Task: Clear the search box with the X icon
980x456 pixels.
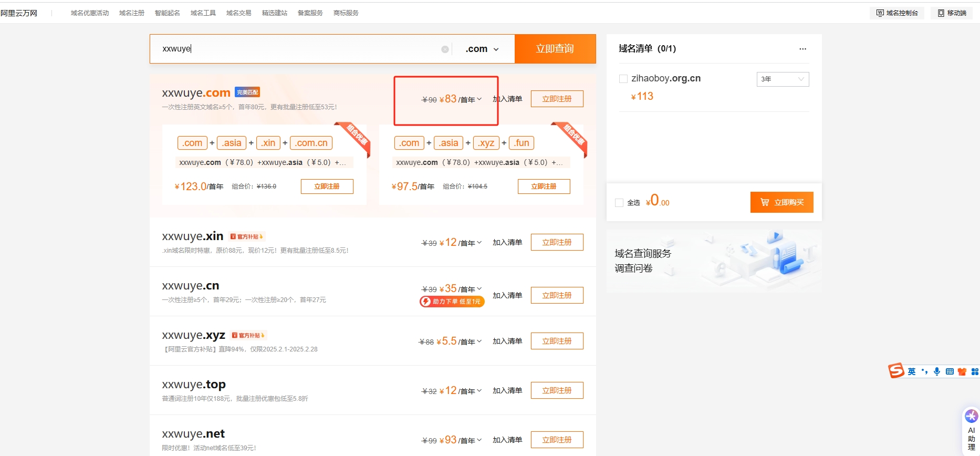Action: coord(445,49)
